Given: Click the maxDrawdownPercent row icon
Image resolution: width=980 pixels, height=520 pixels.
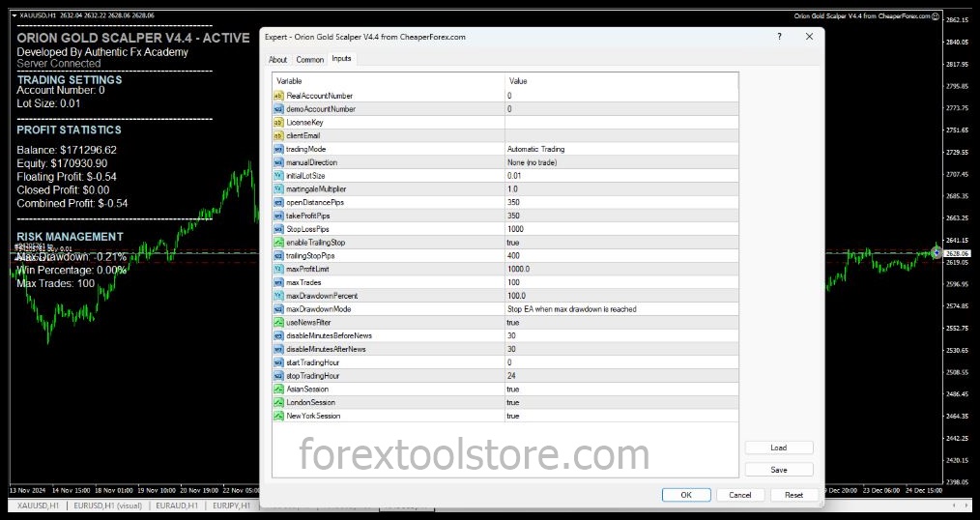Looking at the screenshot, I should pyautogui.click(x=278, y=296).
